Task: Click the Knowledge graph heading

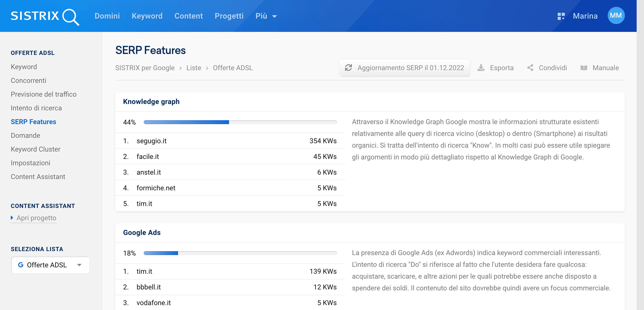Action: (x=151, y=102)
